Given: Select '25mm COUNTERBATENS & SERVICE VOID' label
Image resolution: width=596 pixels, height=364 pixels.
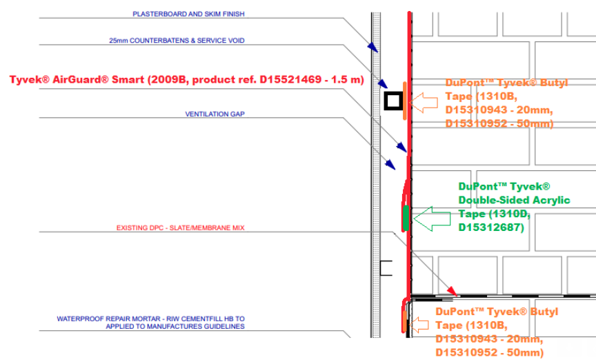Looking at the screenshot, I should tap(177, 41).
